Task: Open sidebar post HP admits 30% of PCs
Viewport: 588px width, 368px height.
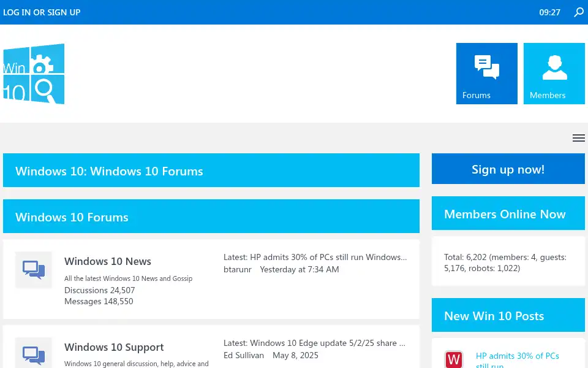Action: [x=517, y=360]
